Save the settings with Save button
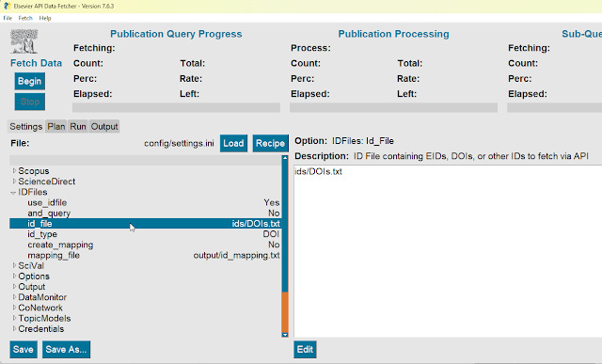602x364 pixels. [24, 349]
